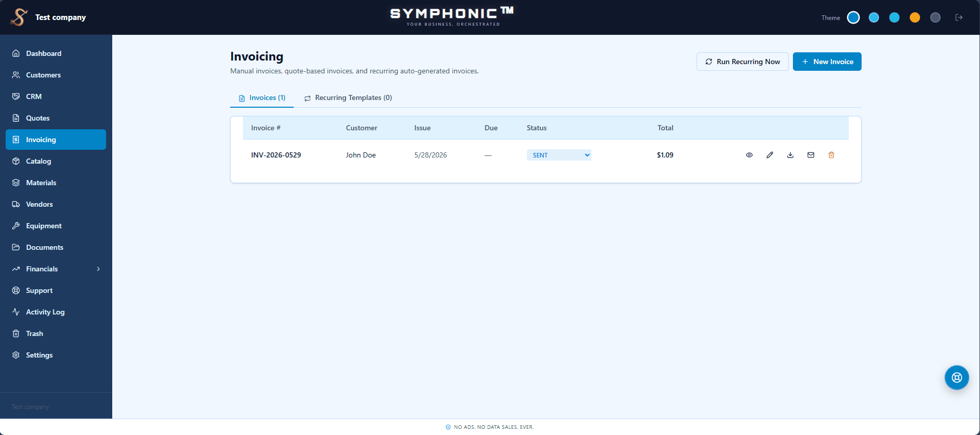Click the Status column header
Viewport: 980px width, 435px height.
(537, 128)
